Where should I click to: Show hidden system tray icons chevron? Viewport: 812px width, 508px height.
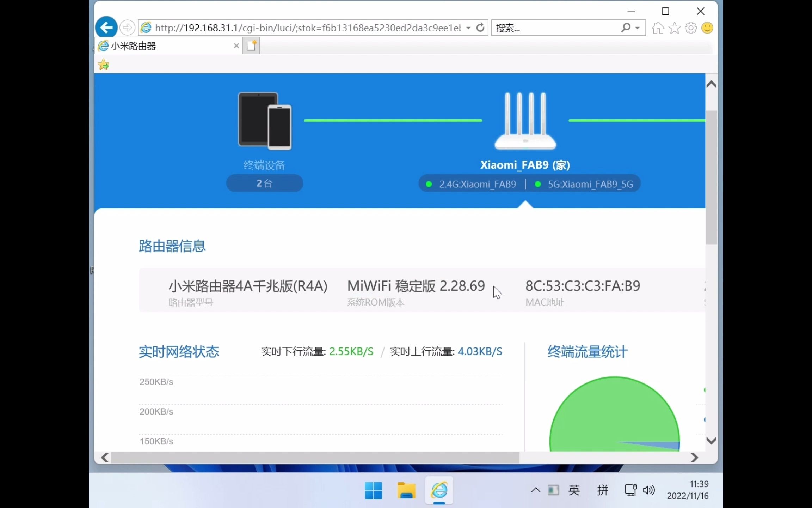click(x=535, y=490)
